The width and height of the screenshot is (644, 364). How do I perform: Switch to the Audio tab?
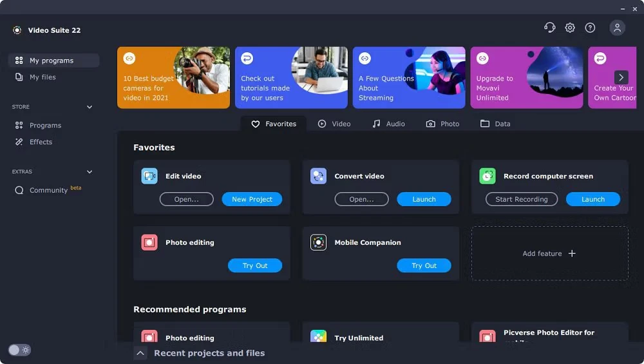(388, 124)
